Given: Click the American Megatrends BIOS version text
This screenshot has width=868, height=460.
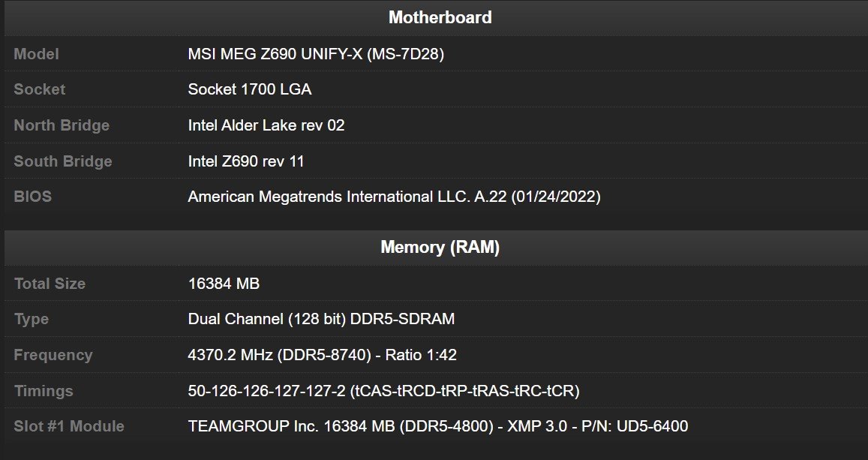Looking at the screenshot, I should pyautogui.click(x=394, y=197).
